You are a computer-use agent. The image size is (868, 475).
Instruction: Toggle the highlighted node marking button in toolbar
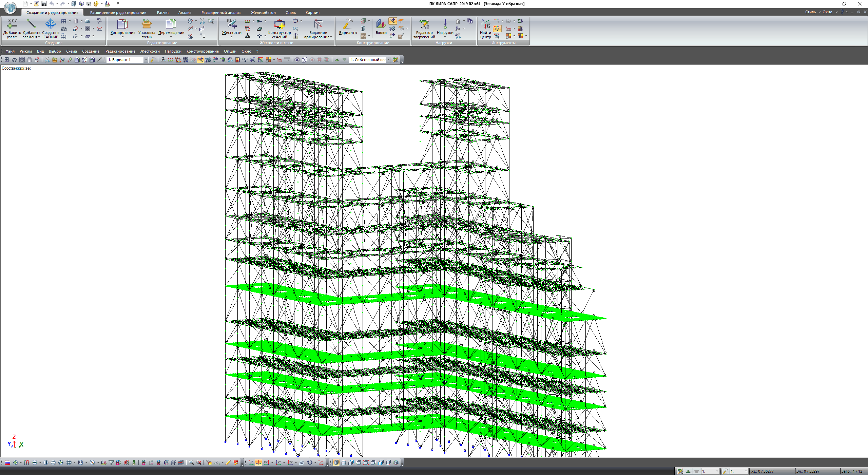coord(200,60)
